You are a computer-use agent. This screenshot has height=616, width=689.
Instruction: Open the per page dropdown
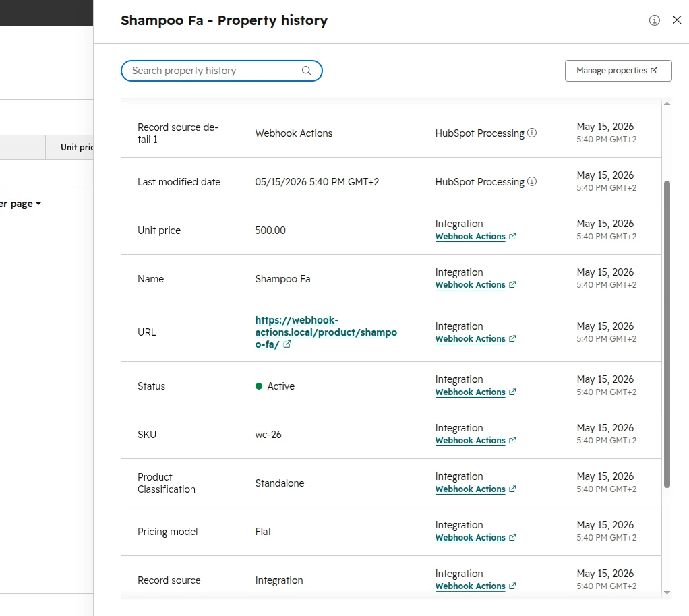(x=21, y=204)
